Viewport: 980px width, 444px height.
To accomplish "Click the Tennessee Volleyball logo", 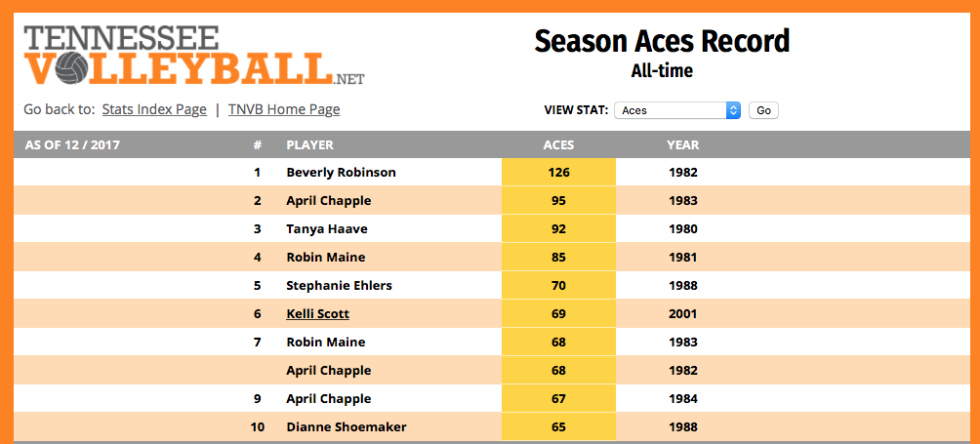I will [193, 55].
